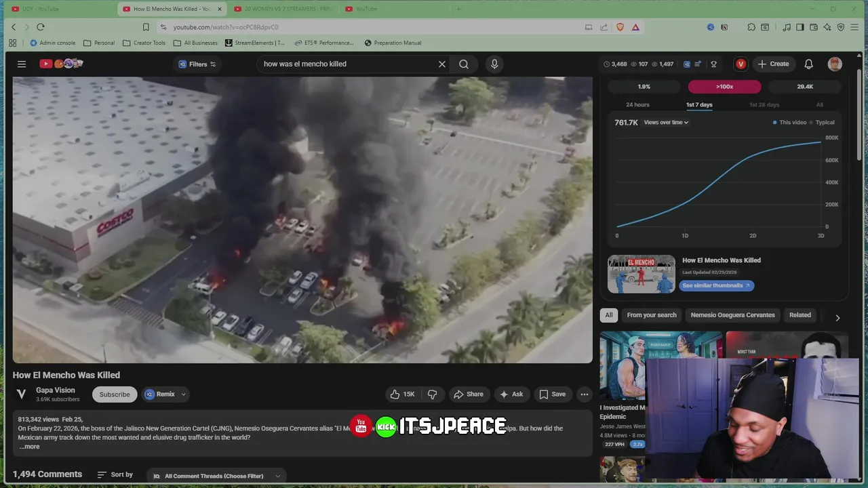Select the 1.9% stat pill

[x=644, y=87]
